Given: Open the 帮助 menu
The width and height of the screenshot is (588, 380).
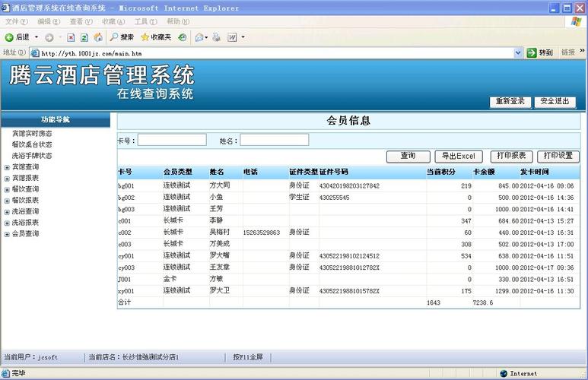Looking at the screenshot, I should tap(178, 21).
